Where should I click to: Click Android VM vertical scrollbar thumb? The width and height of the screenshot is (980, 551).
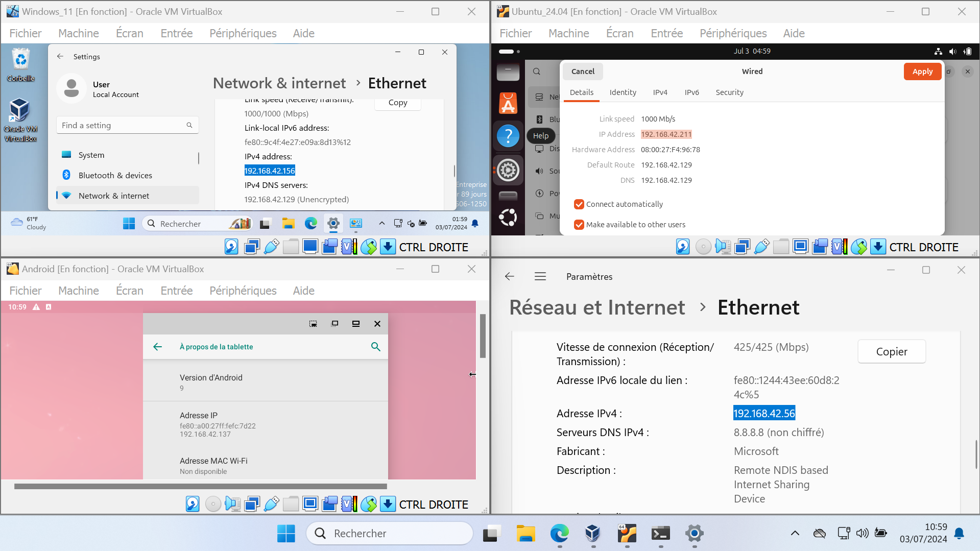[x=483, y=336]
